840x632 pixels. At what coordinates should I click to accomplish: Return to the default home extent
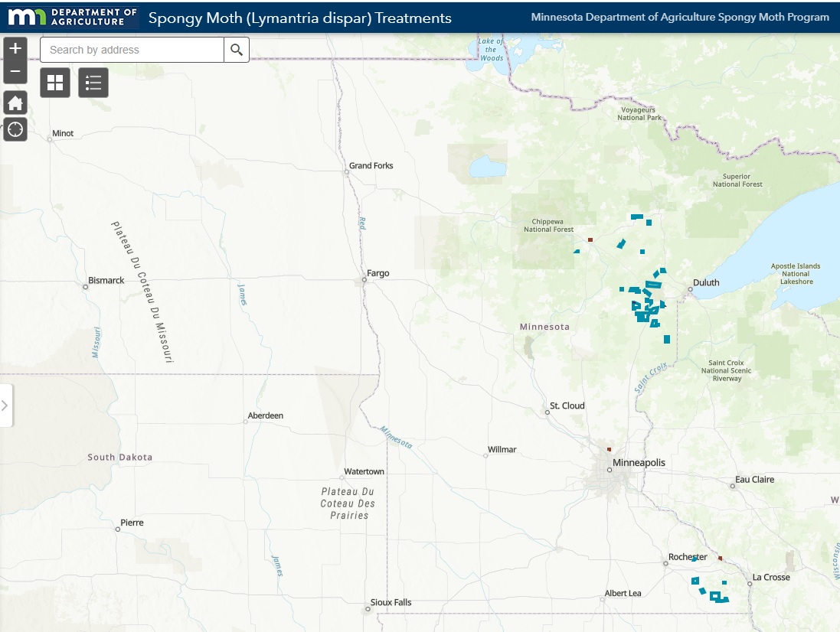click(x=15, y=103)
